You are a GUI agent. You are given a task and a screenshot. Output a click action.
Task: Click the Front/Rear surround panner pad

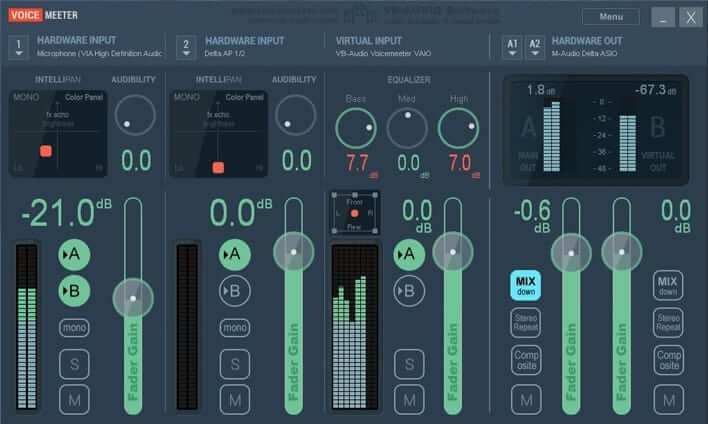(x=354, y=213)
